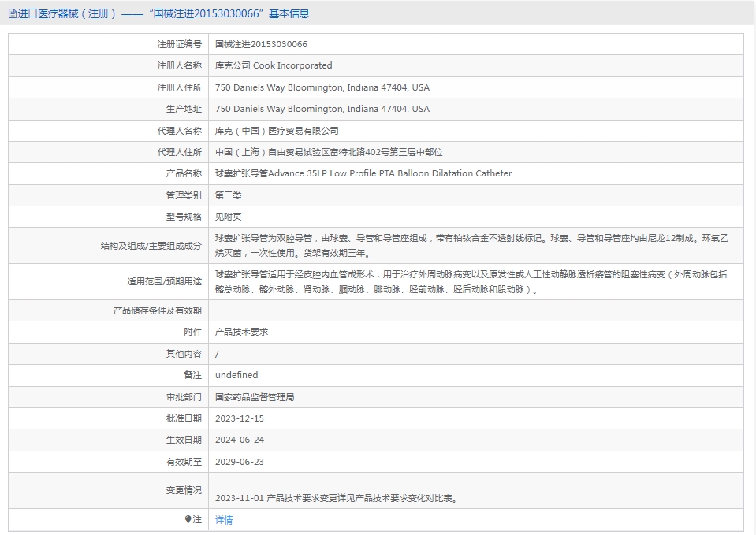
Task: Click the expiry date 2029-06-23
Action: [x=240, y=462]
